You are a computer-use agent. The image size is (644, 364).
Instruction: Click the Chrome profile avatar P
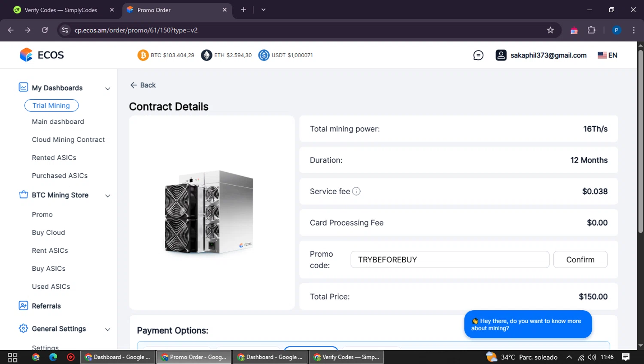click(617, 30)
